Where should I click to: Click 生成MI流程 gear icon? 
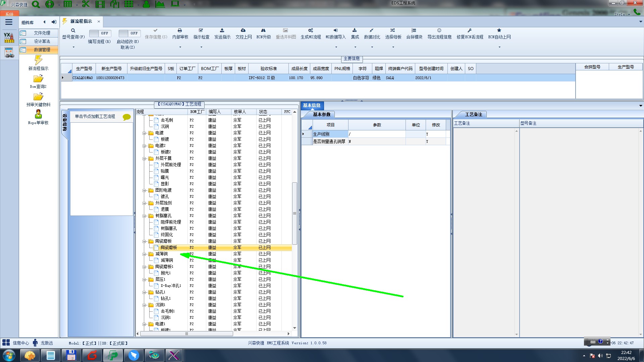click(311, 31)
